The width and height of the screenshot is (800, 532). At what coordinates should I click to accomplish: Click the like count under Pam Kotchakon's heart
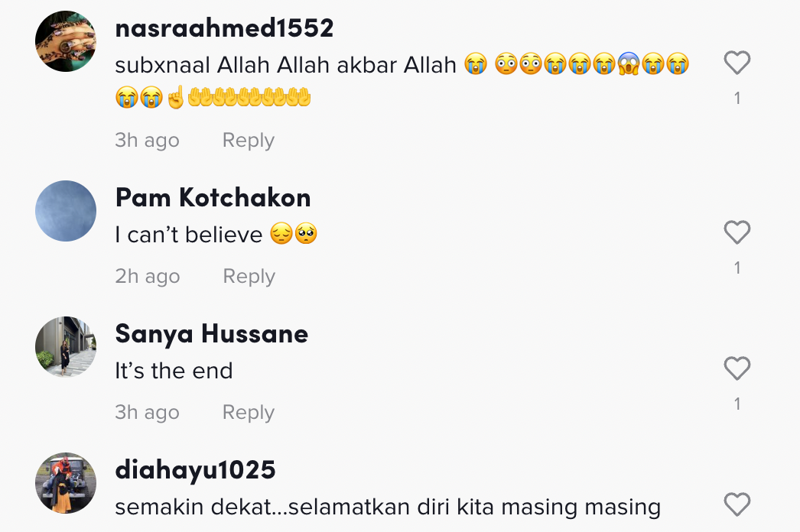coord(737,268)
